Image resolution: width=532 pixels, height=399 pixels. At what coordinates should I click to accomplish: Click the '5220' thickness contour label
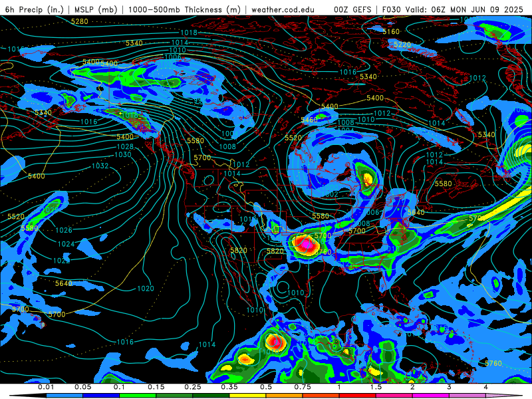coord(402,45)
